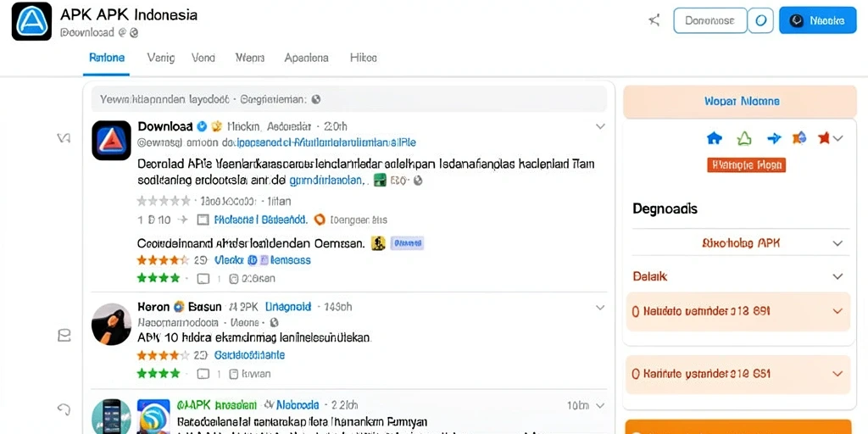This screenshot has width=868, height=434.
Task: Click the Yewmiktlapanden layedoot search field
Action: pyautogui.click(x=348, y=100)
